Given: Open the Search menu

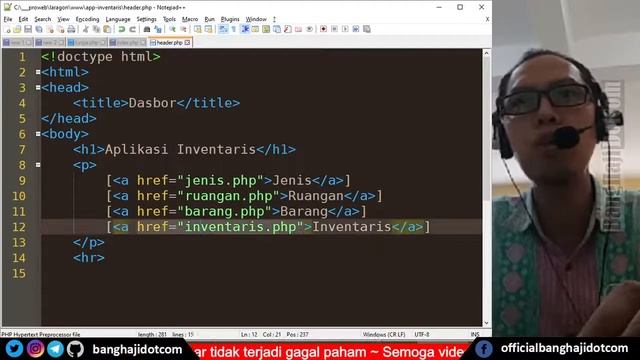Looking at the screenshot, I should [x=42, y=19].
